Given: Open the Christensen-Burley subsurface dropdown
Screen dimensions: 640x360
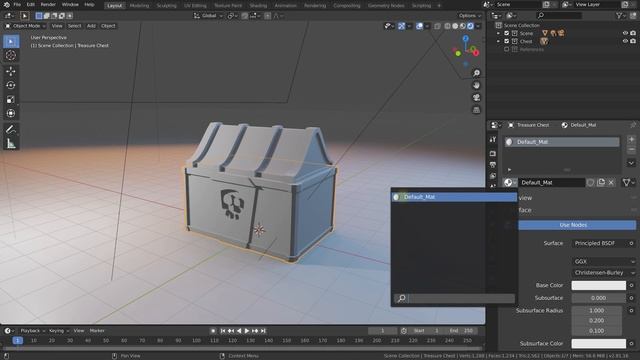Looking at the screenshot, I should 604,273.
